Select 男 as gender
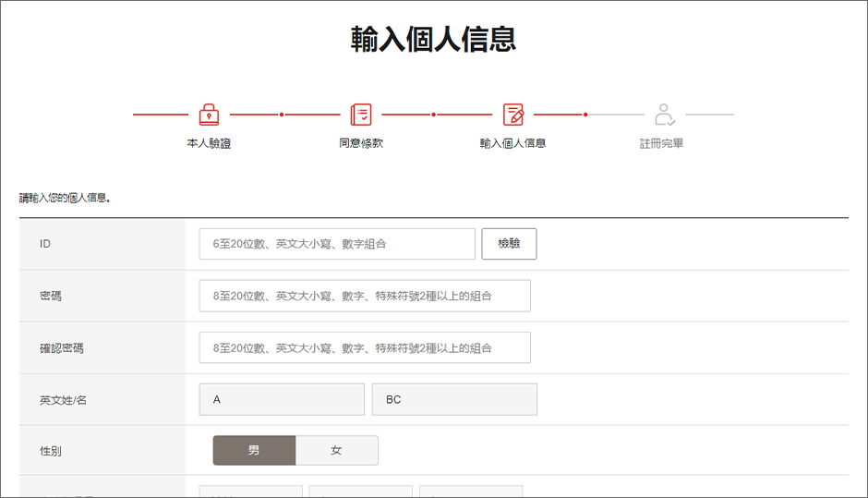The height and width of the screenshot is (498, 868). coord(254,451)
